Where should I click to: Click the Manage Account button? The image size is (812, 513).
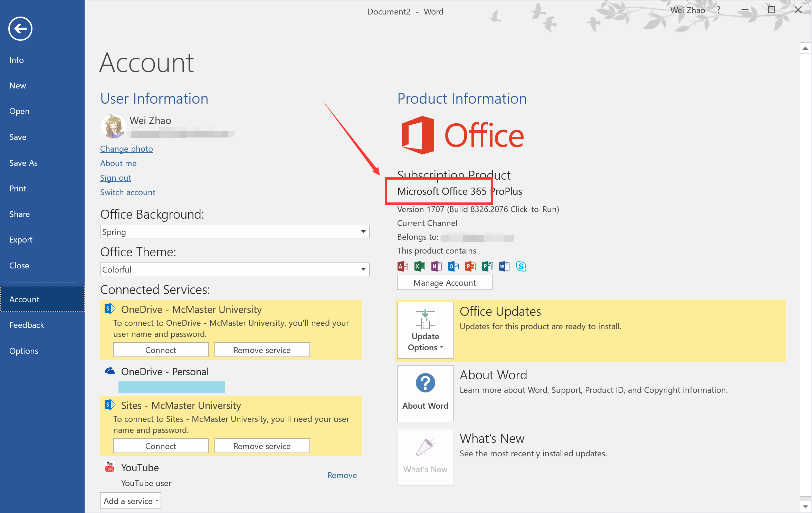click(445, 283)
